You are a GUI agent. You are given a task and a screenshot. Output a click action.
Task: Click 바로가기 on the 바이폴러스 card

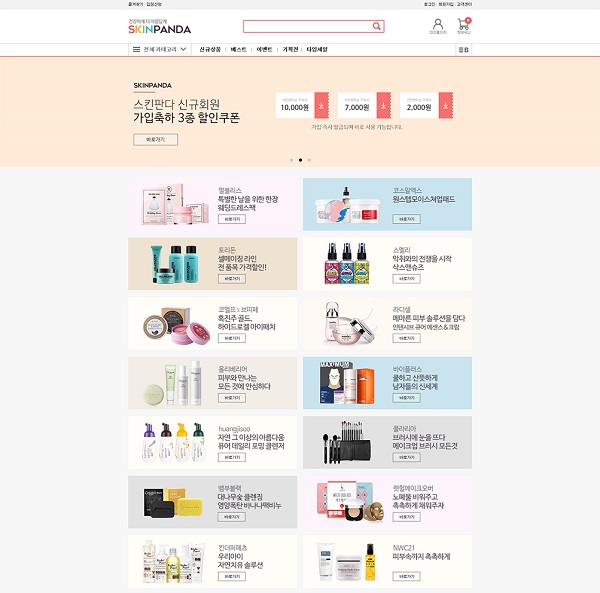(x=406, y=398)
